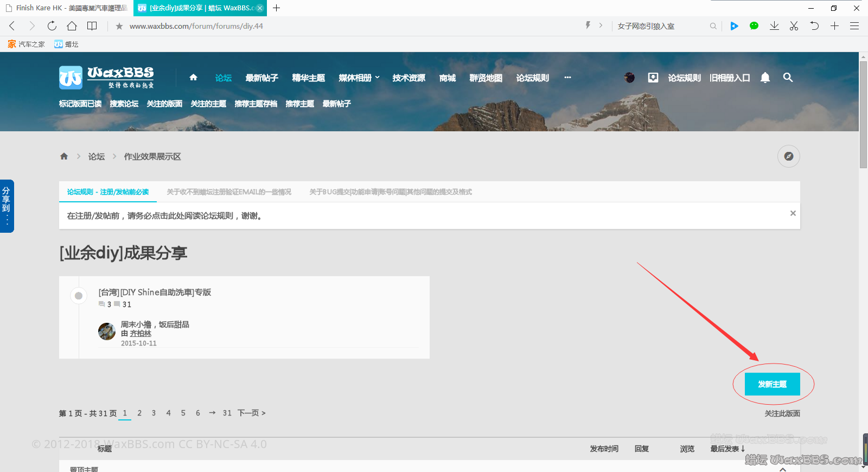Viewport: 868px width, 472px height.
Task: Go to forum home via header house icon
Action: (x=193, y=78)
